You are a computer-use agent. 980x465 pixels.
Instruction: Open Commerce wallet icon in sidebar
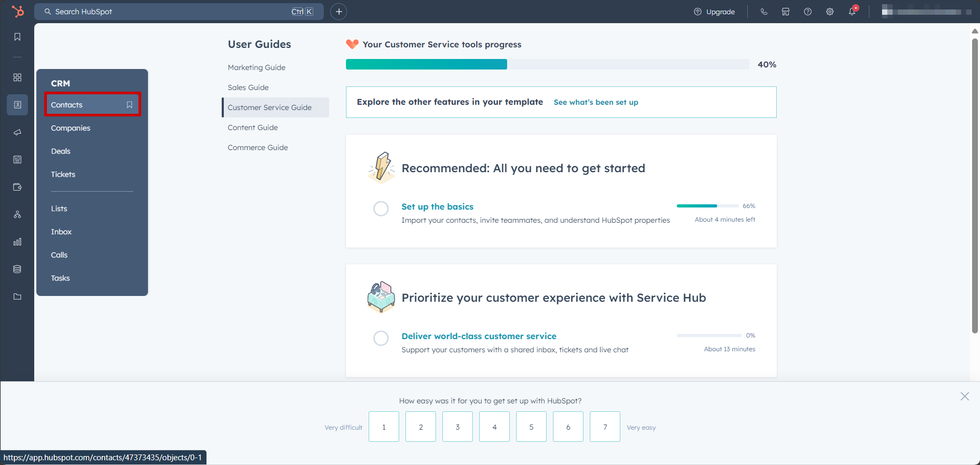(x=17, y=187)
